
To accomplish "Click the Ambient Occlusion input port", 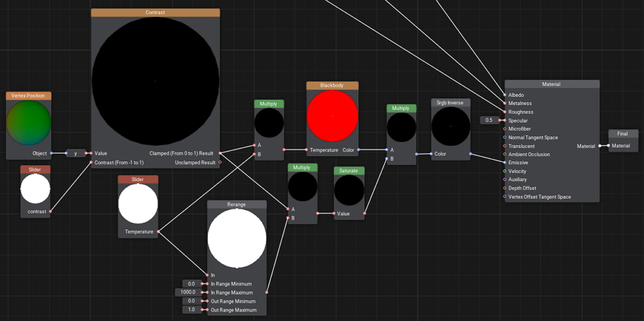I will coord(505,155).
